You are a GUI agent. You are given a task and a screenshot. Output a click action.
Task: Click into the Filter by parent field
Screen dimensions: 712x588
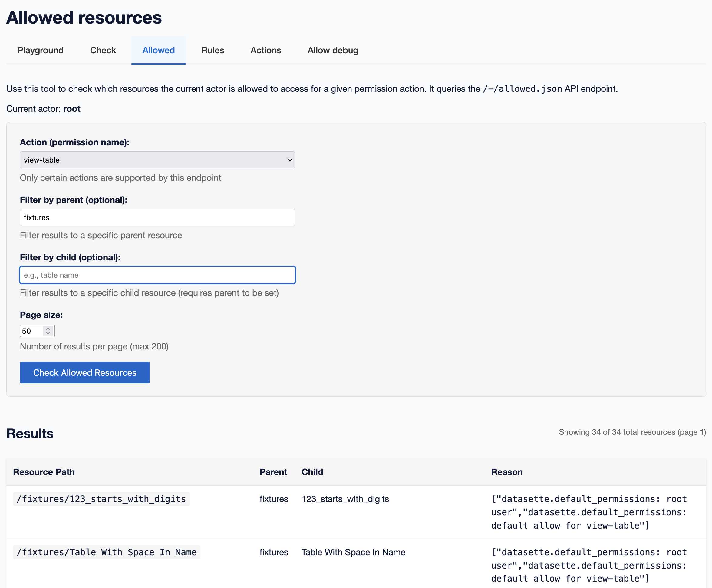tap(157, 217)
